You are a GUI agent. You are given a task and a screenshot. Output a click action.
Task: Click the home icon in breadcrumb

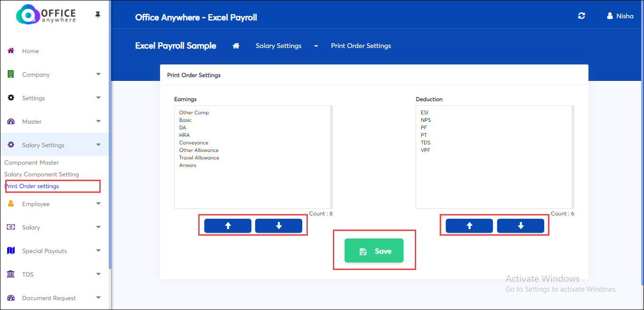pos(236,46)
